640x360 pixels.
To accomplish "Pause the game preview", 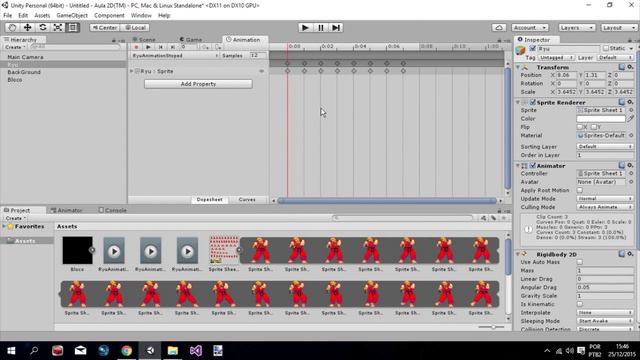I will 320,27.
